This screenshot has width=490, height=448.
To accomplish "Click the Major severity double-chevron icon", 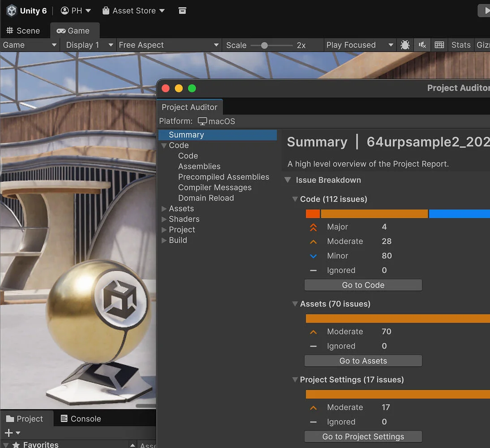I will pos(314,227).
